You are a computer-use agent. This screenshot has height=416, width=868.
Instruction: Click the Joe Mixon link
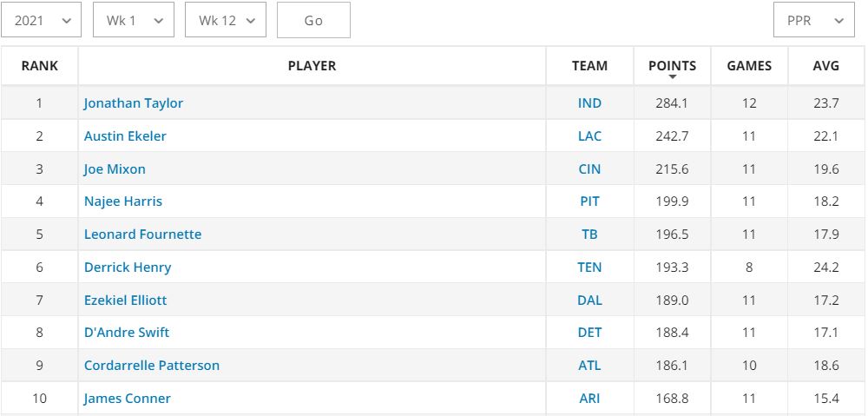click(115, 169)
